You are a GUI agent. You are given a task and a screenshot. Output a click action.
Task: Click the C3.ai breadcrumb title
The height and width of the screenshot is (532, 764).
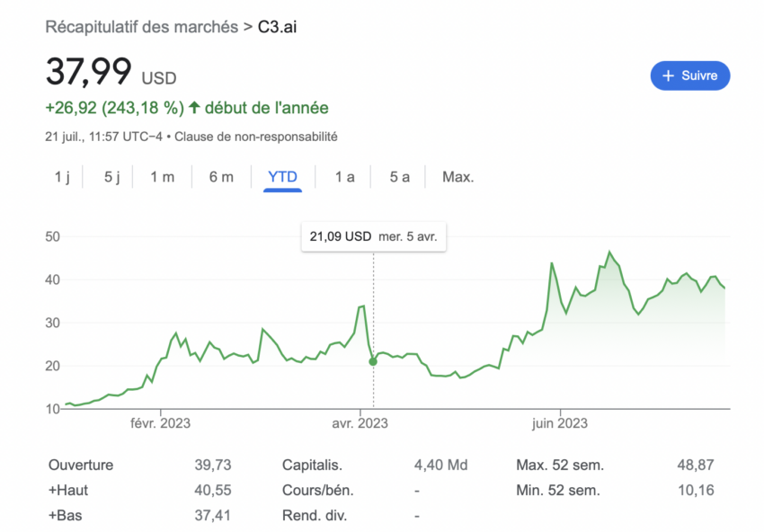click(x=277, y=26)
